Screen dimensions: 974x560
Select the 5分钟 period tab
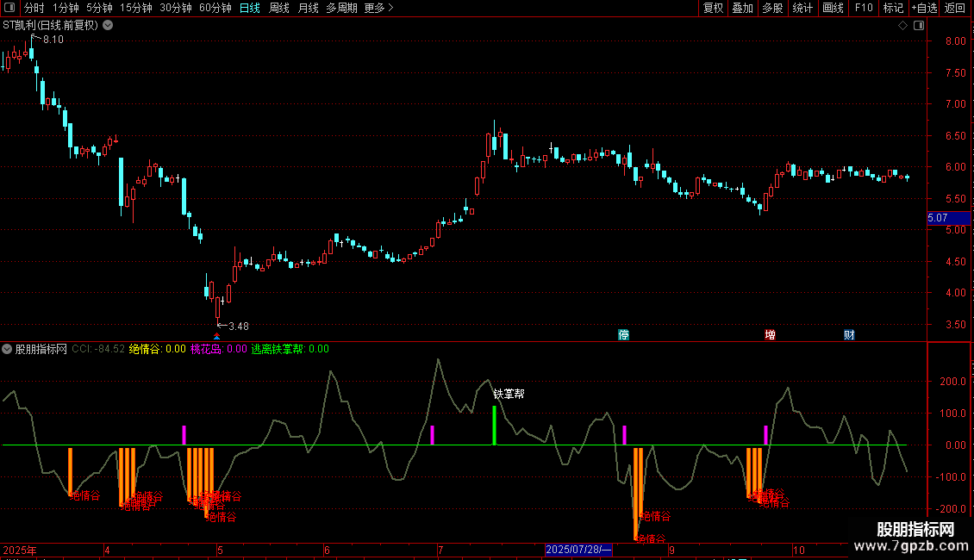[x=99, y=8]
